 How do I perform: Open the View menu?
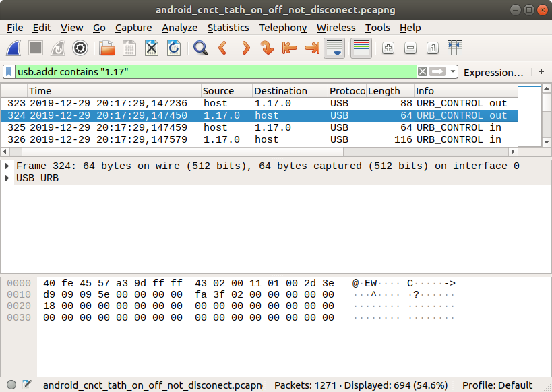tap(72, 28)
